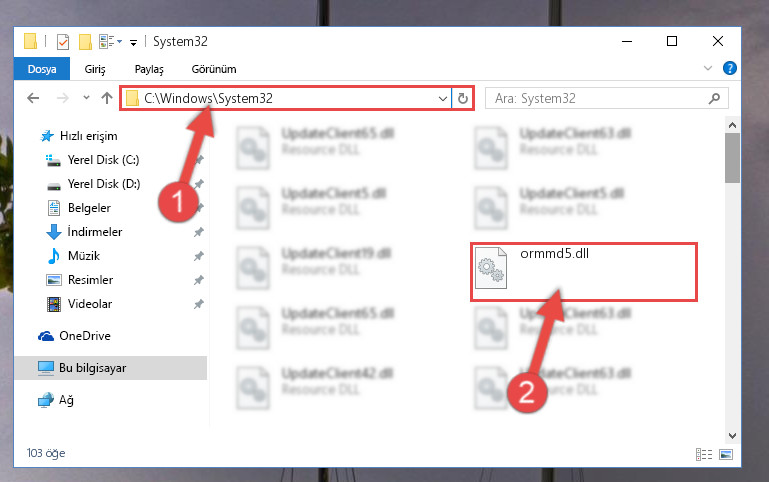769x482 pixels.
Task: Switch to details view layout icon
Action: pyautogui.click(x=704, y=455)
